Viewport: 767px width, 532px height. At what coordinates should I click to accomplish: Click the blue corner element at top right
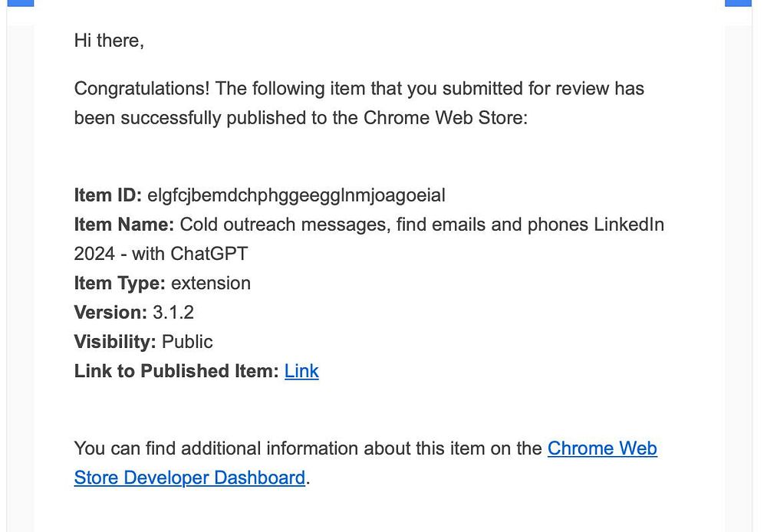click(738, 2)
